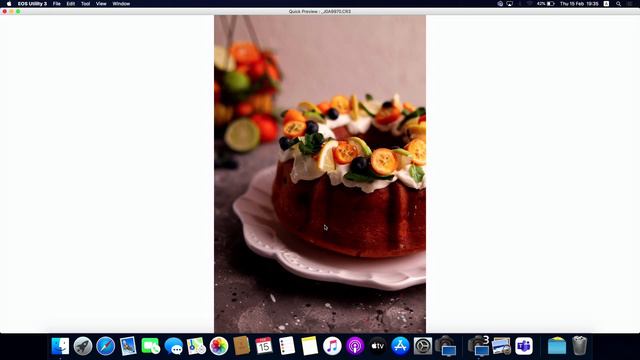Open EOS Utility 3 icon with badge 3
This screenshot has height=360, width=640.
(x=478, y=346)
